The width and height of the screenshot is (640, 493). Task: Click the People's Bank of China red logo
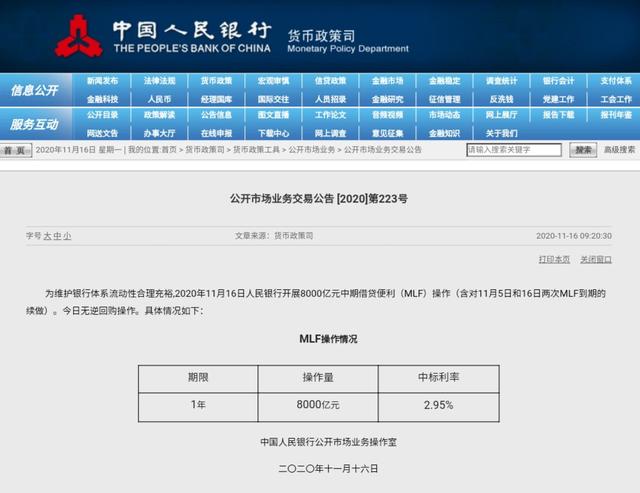click(x=79, y=36)
